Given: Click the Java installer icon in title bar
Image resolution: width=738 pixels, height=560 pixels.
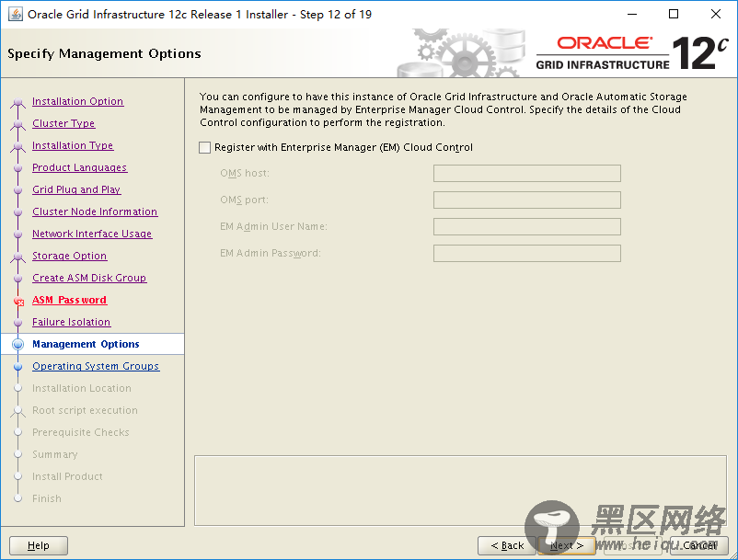Looking at the screenshot, I should (16, 14).
